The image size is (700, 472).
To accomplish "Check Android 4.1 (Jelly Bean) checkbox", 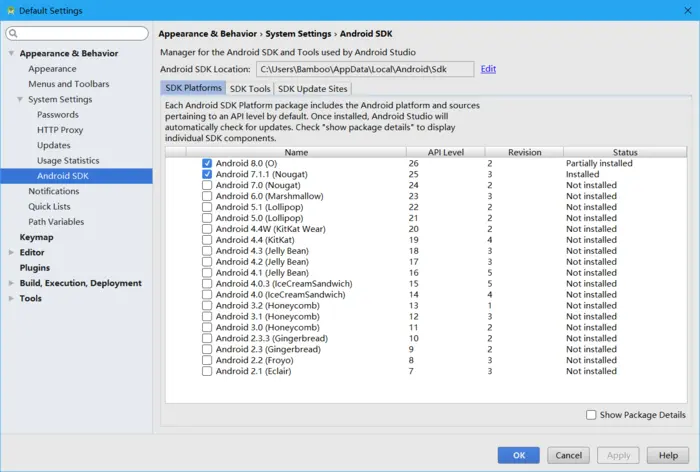I will (207, 273).
